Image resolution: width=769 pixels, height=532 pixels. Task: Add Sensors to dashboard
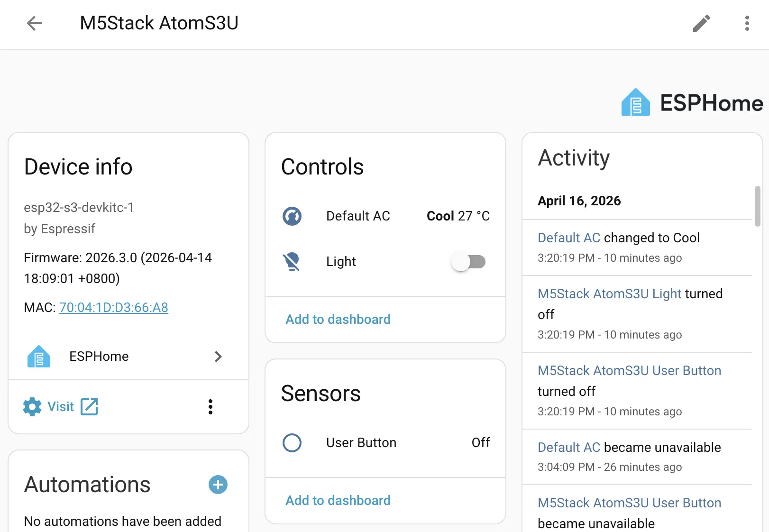pos(338,501)
